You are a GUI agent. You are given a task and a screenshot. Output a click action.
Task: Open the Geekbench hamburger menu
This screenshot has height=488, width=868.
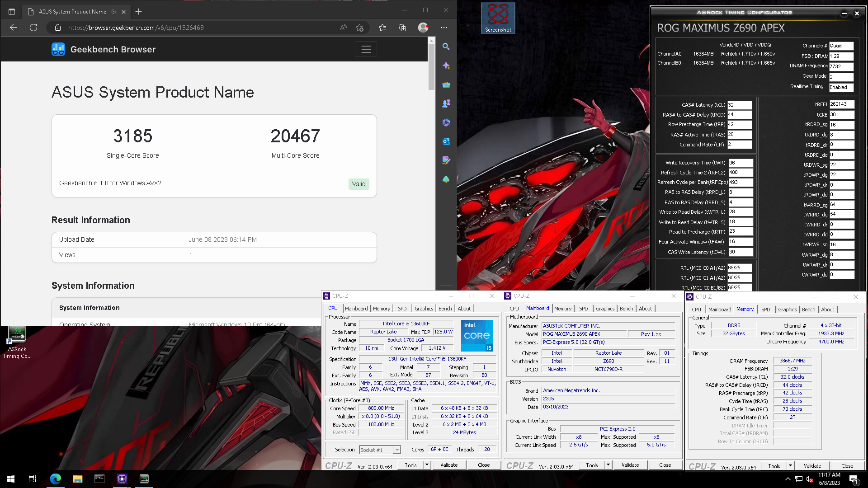click(366, 49)
